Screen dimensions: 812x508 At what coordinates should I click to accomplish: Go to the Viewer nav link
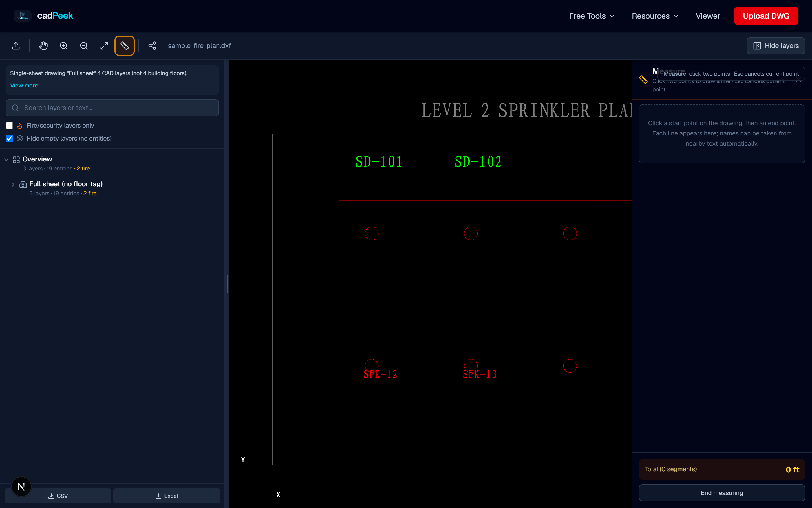point(708,16)
